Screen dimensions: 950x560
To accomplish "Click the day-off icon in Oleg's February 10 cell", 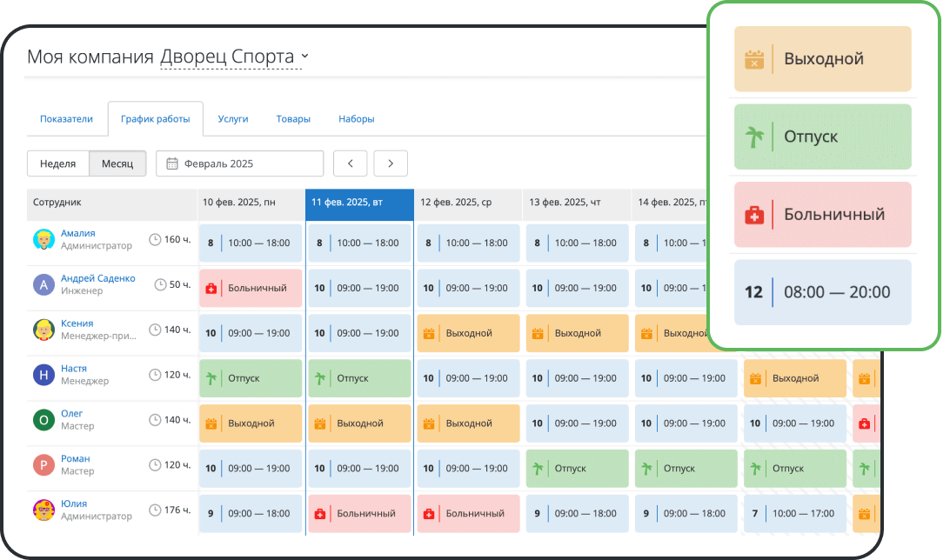I will [x=211, y=423].
